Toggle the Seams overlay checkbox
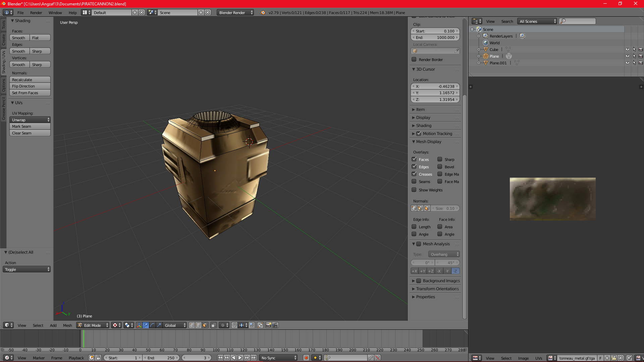 point(414,181)
